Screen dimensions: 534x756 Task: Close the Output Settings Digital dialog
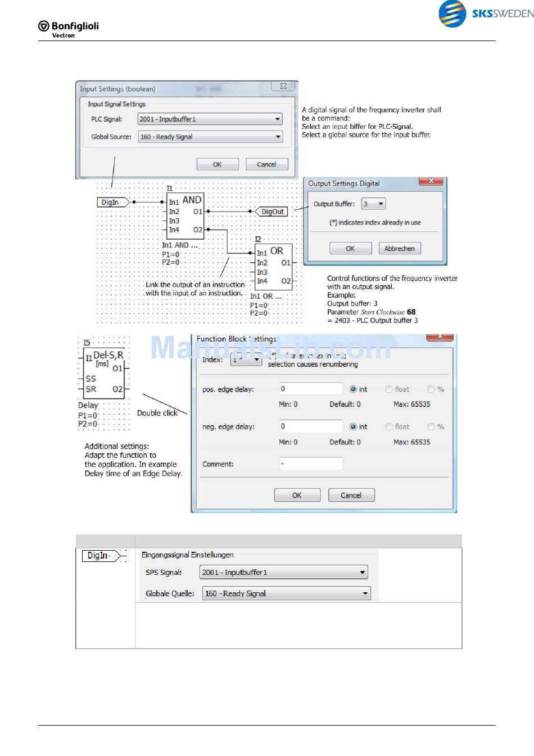431,181
